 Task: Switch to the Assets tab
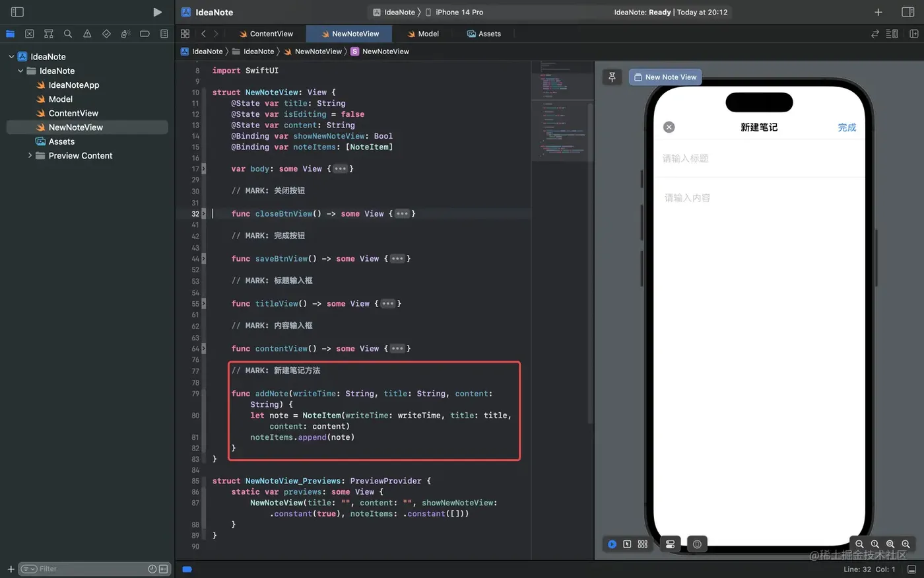pyautogui.click(x=484, y=34)
